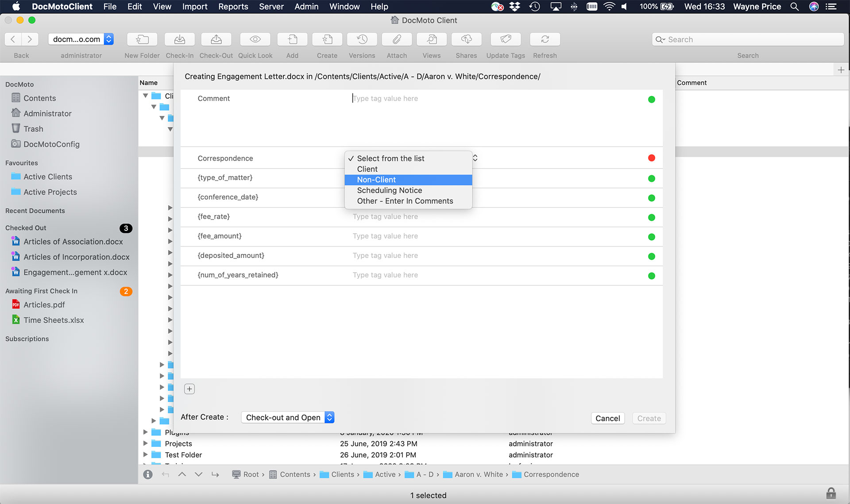Open the Views toolbar icon
The image size is (850, 504).
click(432, 39)
